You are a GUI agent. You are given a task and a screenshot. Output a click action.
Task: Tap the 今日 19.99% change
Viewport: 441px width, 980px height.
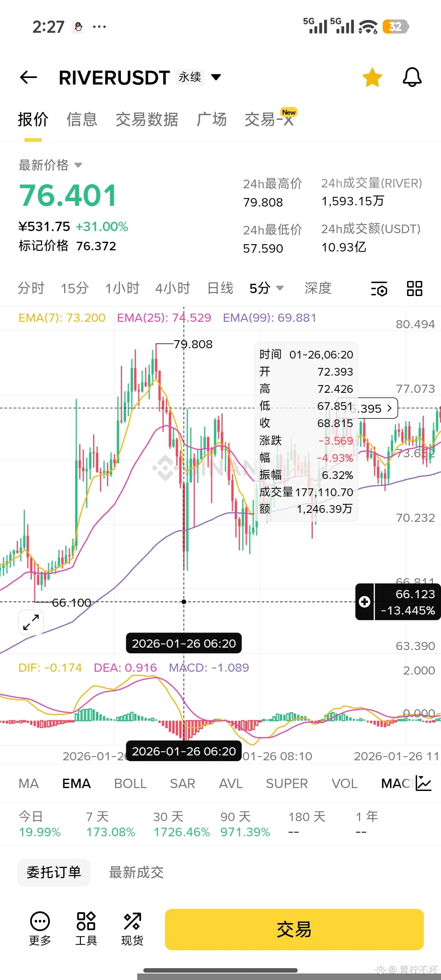click(40, 824)
